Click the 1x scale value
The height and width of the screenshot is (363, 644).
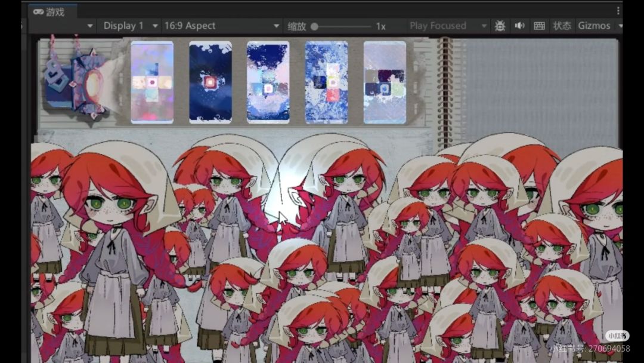(380, 26)
